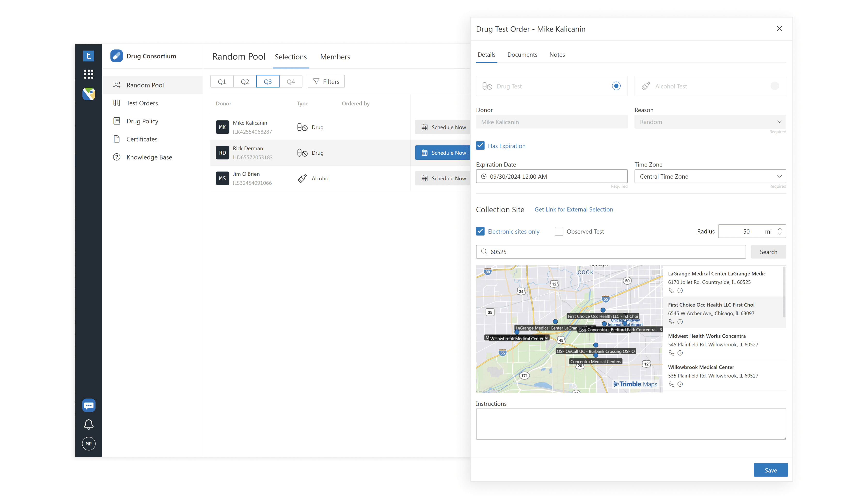Click the Search button for collection sites

pyautogui.click(x=768, y=252)
